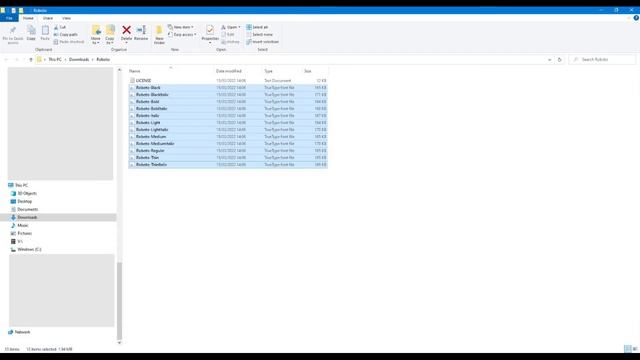Select Pictures in the navigation pane
Image resolution: width=640 pixels, height=360 pixels.
[24, 233]
